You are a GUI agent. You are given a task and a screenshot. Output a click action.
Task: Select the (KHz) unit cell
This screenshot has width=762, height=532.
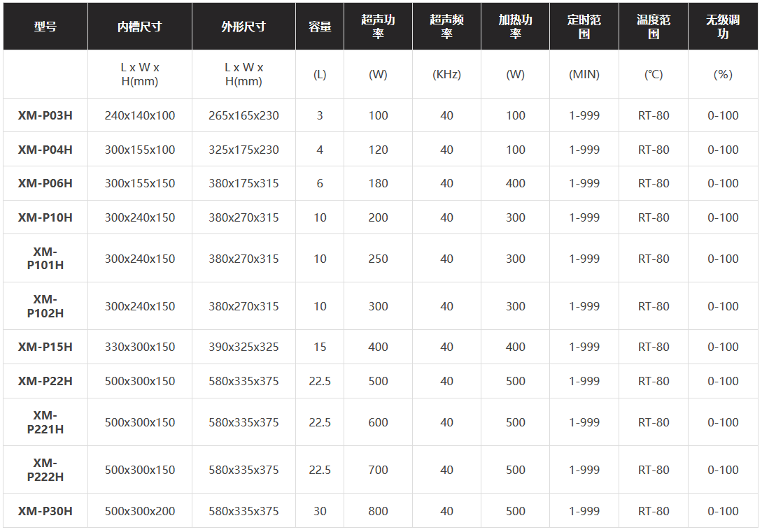click(x=446, y=74)
